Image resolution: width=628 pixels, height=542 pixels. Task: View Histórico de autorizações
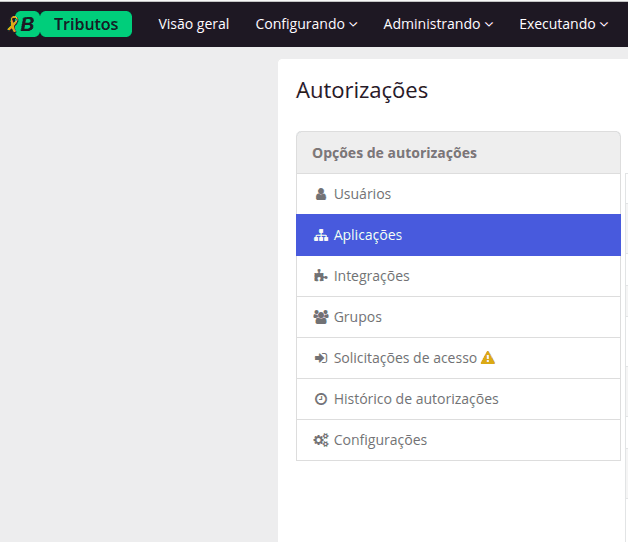click(x=415, y=399)
